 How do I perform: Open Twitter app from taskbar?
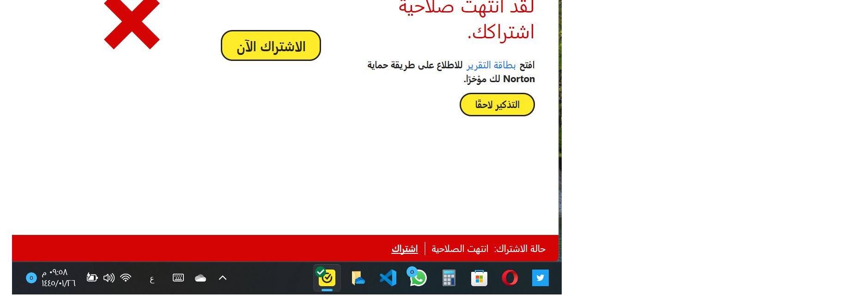(x=540, y=278)
